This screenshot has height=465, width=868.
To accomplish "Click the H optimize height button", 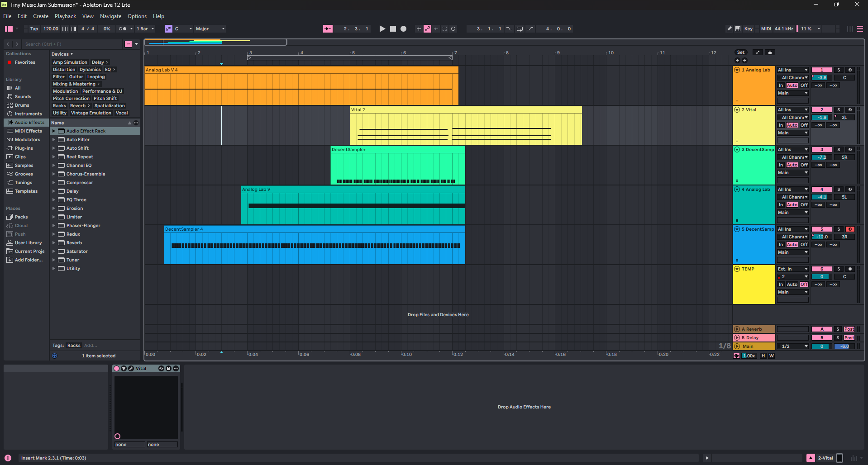I will [763, 356].
